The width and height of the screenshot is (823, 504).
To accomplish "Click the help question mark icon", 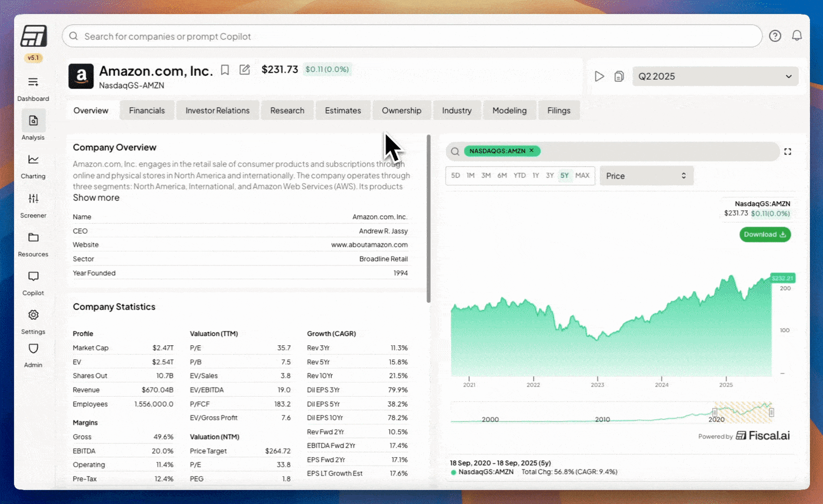I will tap(775, 36).
